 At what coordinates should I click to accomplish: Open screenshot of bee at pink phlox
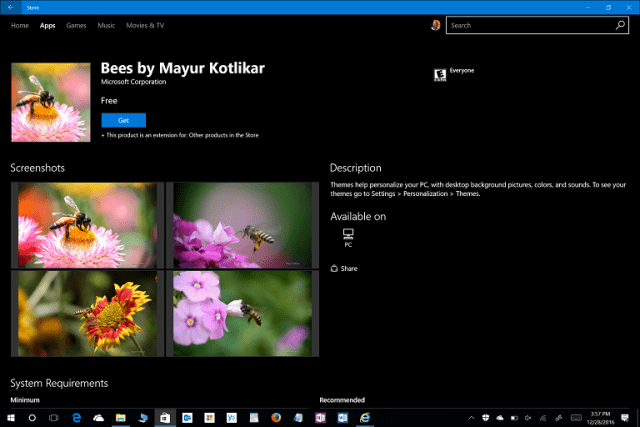242,314
